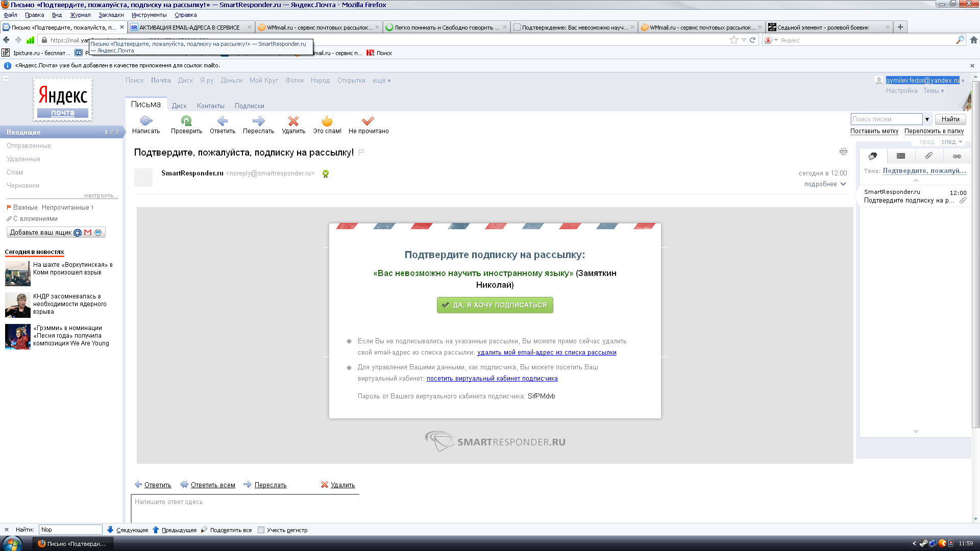Reload the page with refresh icon
980x551 pixels.
(x=752, y=40)
